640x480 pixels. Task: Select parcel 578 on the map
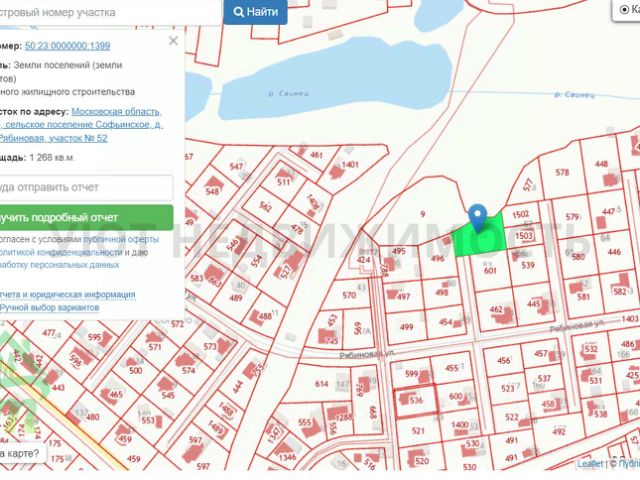pos(562,172)
